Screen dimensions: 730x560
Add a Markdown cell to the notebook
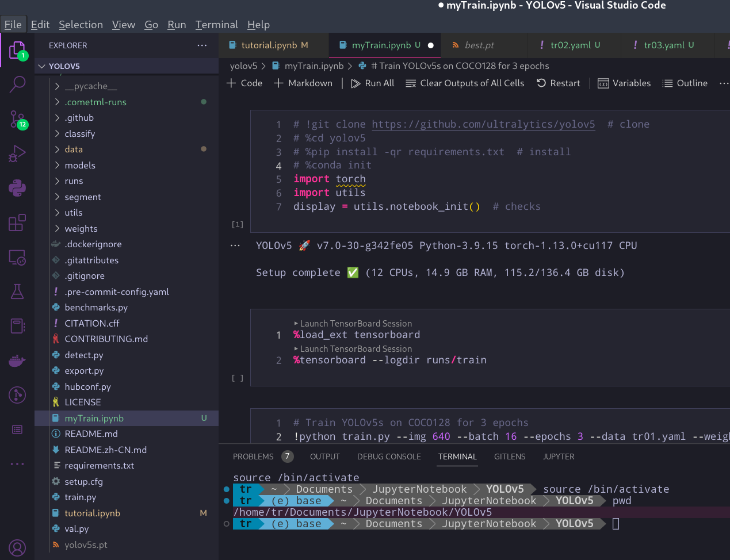303,83
